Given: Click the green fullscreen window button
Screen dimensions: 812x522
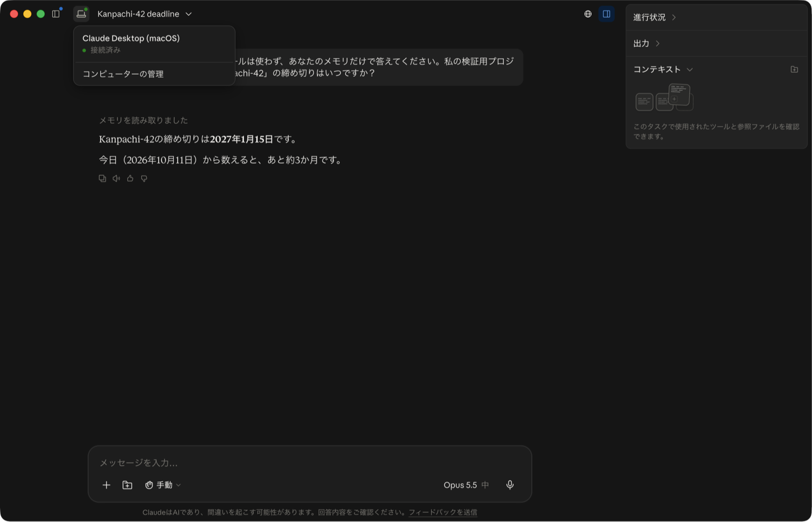Looking at the screenshot, I should point(41,14).
